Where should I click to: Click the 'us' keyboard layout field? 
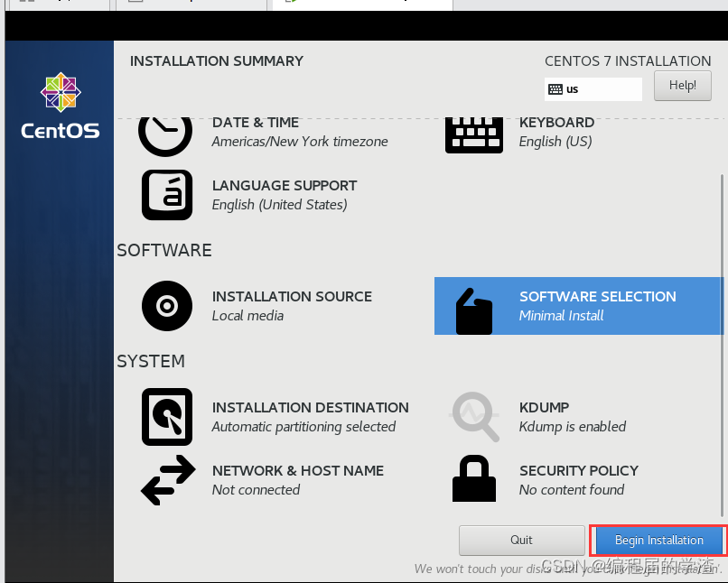click(x=593, y=89)
